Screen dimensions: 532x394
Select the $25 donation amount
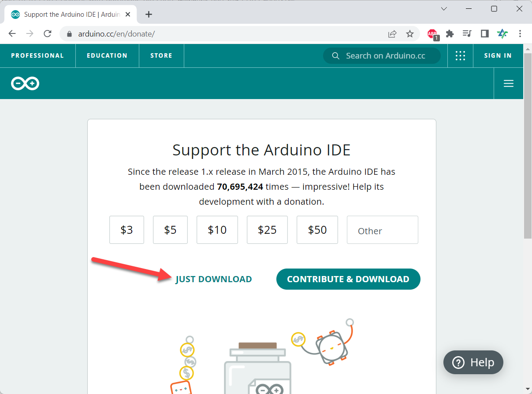click(267, 230)
